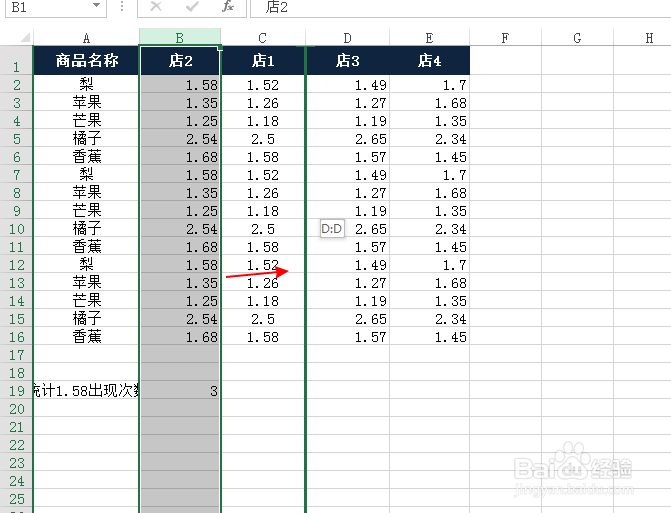Click the formula bar containing 店2

(460, 7)
